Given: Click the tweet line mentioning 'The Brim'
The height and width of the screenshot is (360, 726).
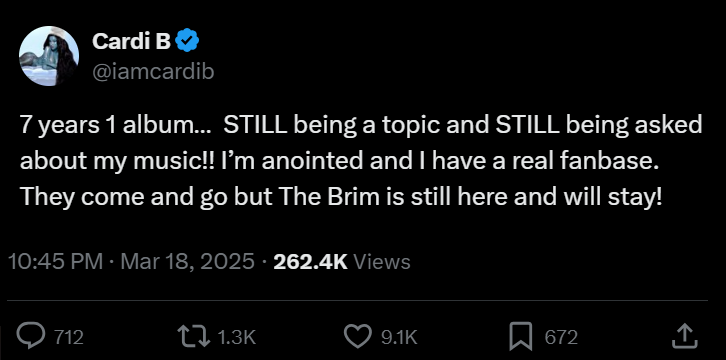Looking at the screenshot, I should [x=342, y=197].
